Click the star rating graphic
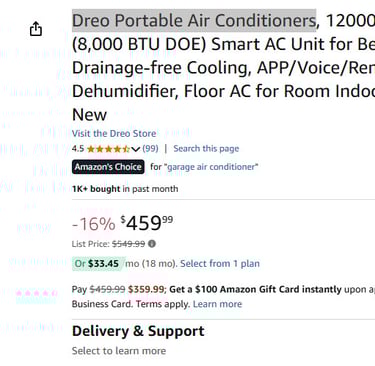The height and width of the screenshot is (366, 375). [108, 149]
